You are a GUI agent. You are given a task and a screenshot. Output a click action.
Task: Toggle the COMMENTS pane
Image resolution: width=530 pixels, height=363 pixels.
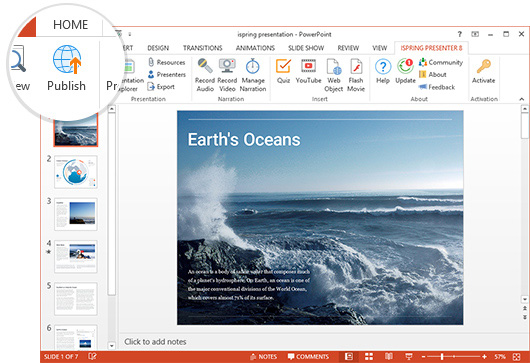pyautogui.click(x=308, y=357)
